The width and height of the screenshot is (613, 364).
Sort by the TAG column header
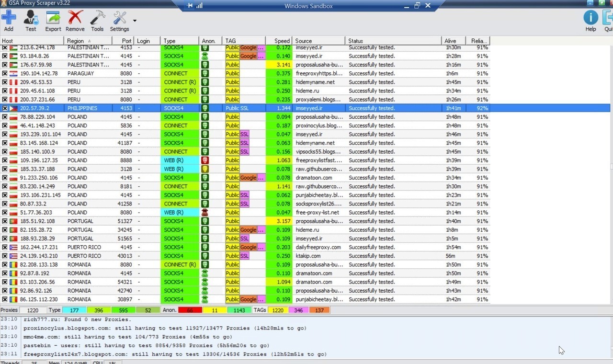244,41
